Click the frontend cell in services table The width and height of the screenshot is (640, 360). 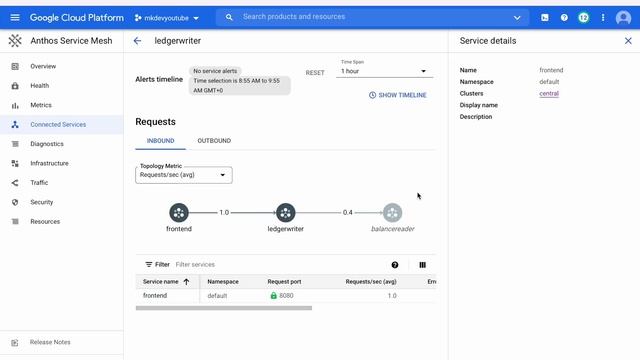coord(155,296)
